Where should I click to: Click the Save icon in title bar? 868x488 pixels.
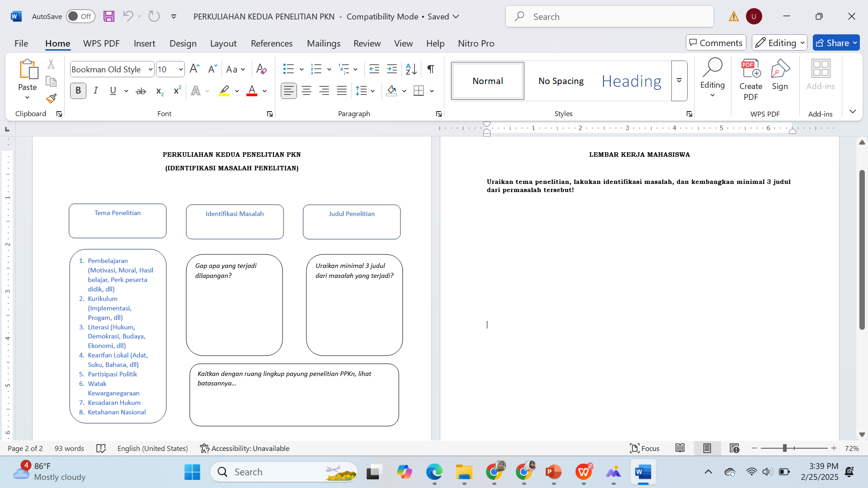108,16
